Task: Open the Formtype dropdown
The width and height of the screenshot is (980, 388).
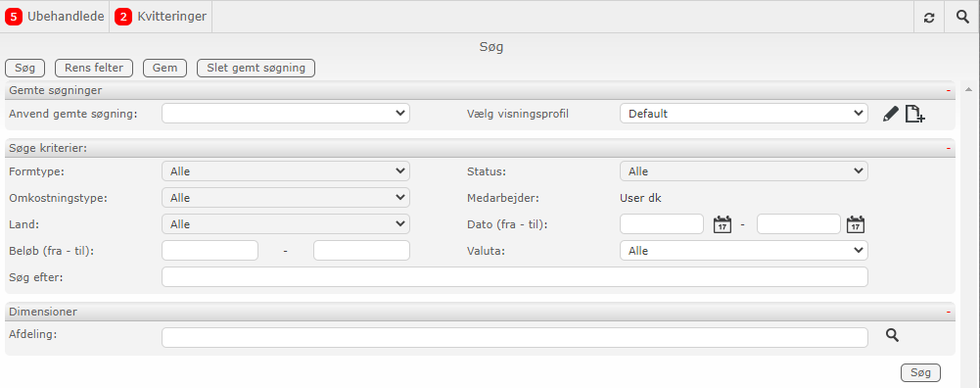Action: [x=286, y=170]
